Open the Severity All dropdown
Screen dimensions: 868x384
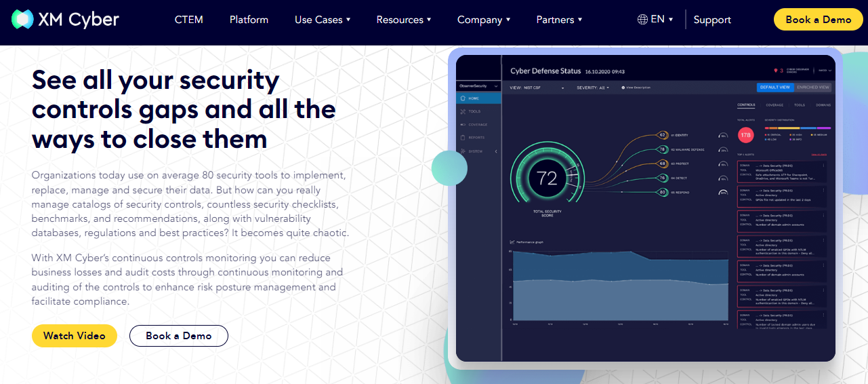(593, 88)
